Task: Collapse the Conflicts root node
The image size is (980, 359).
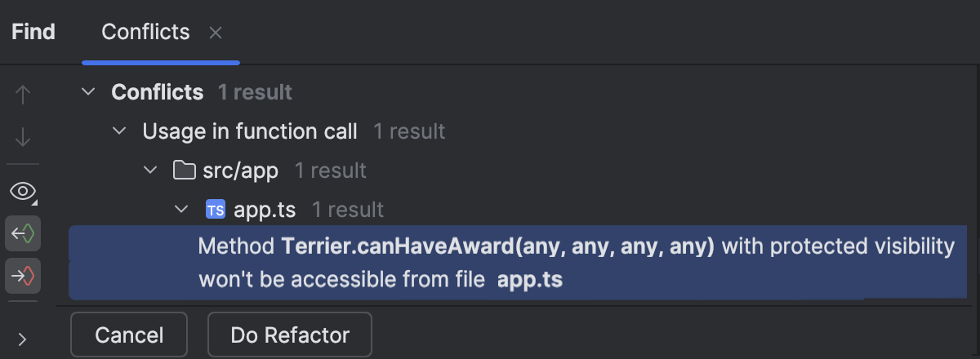Action: coord(88,92)
